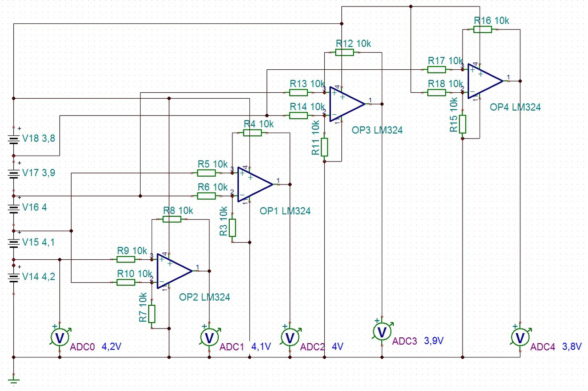Select battery V14 4,2 symbol
This screenshot has width=588, height=391.
14,277
